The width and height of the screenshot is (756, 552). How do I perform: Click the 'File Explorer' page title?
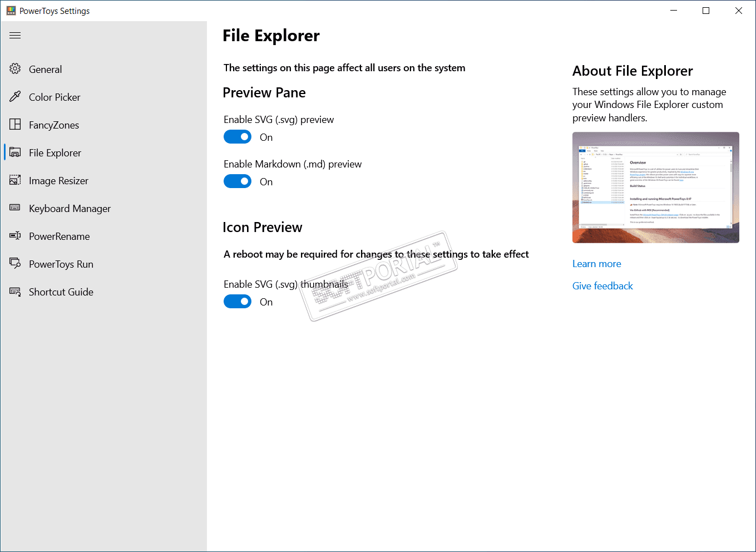point(271,36)
